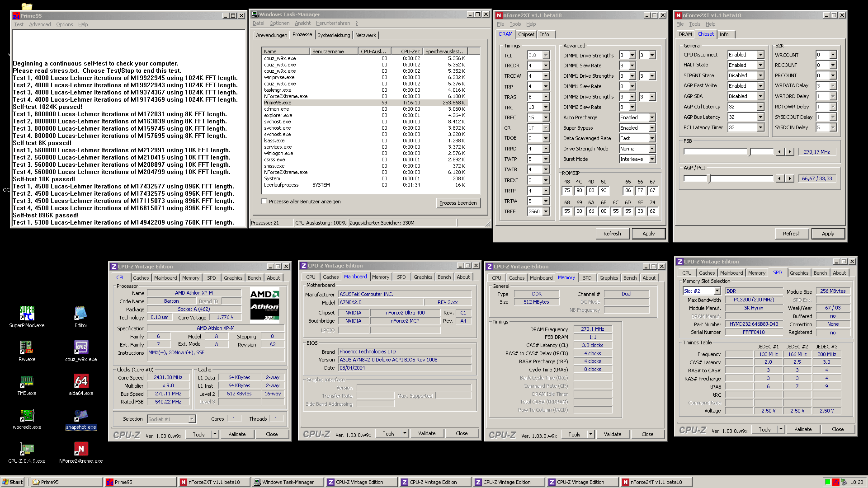Click ROMSIP value field under 74

point(652,211)
